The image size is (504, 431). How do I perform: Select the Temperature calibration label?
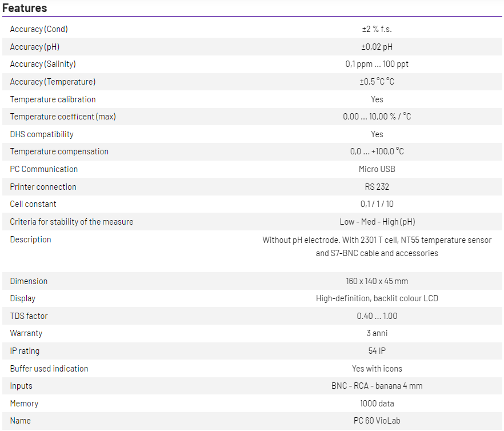pos(53,99)
